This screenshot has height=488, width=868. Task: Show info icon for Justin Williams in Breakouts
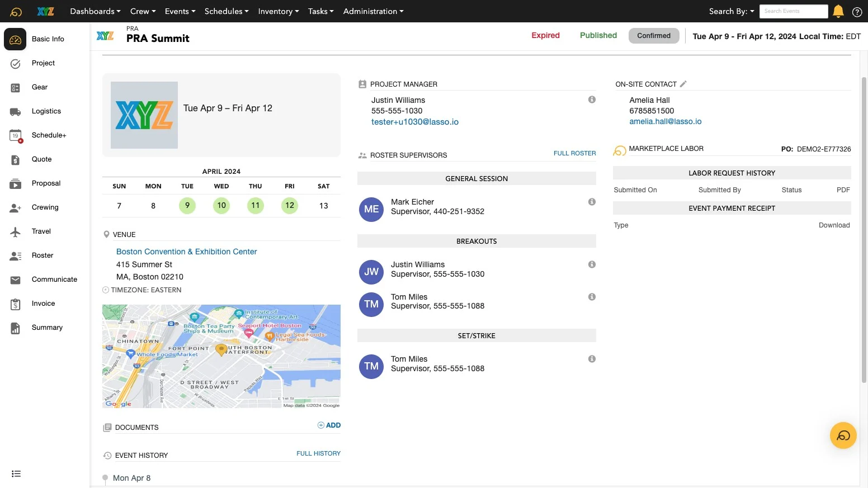[592, 264]
